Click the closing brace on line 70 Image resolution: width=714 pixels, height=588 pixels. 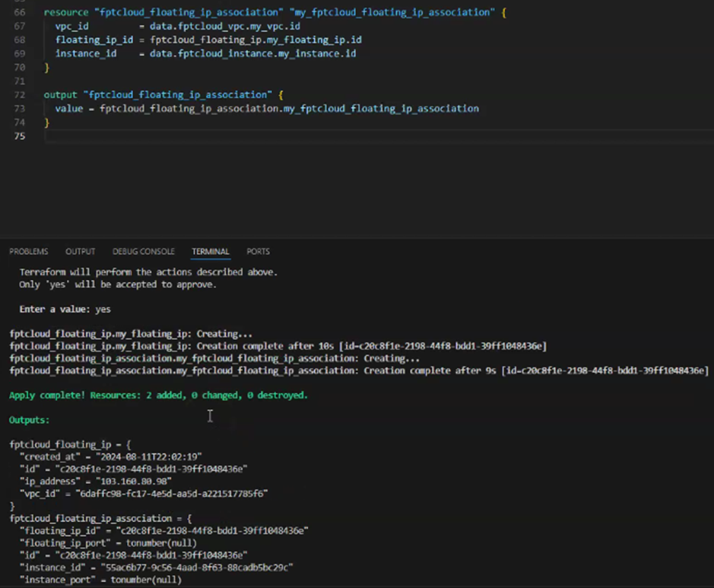(46, 68)
